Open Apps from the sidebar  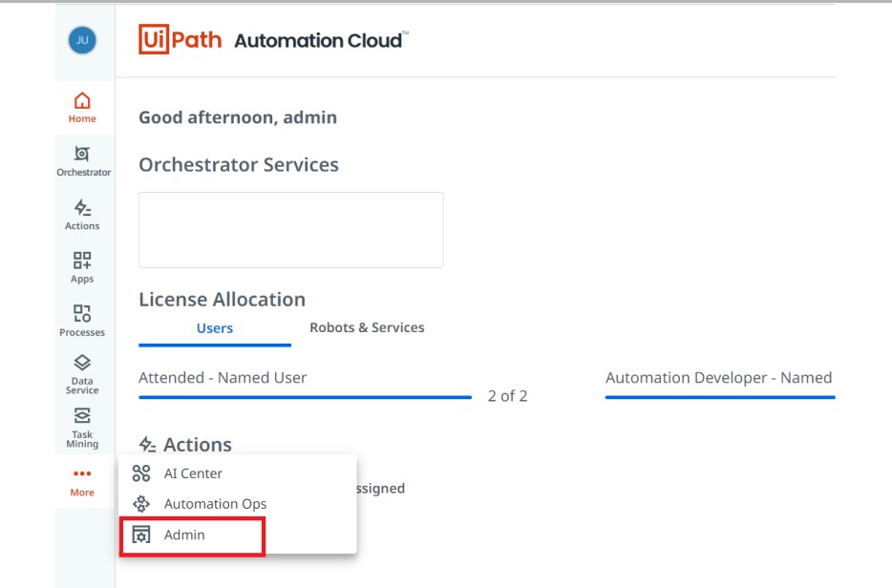(x=82, y=268)
